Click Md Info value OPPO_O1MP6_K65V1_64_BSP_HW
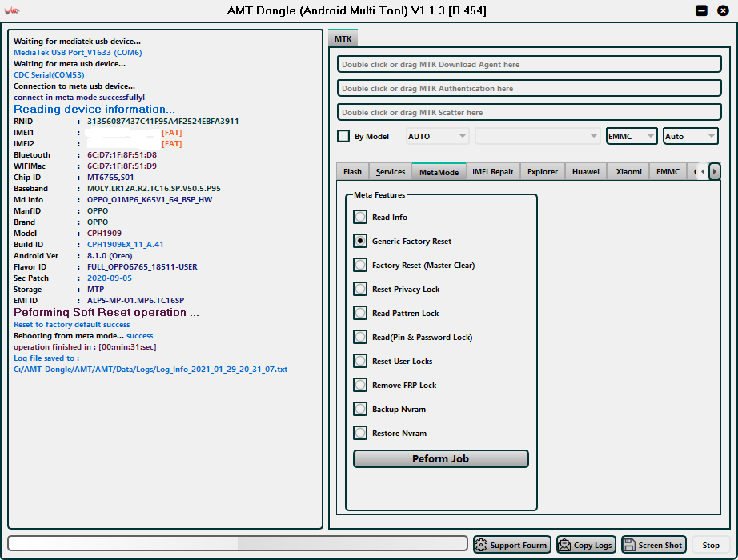Viewport: 738px width, 560px height. coord(150,200)
